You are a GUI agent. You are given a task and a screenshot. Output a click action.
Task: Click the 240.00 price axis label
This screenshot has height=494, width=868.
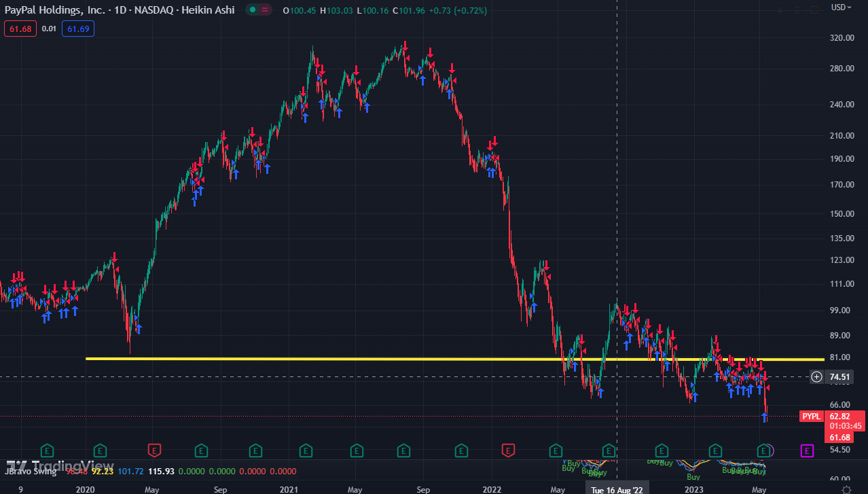tap(841, 105)
